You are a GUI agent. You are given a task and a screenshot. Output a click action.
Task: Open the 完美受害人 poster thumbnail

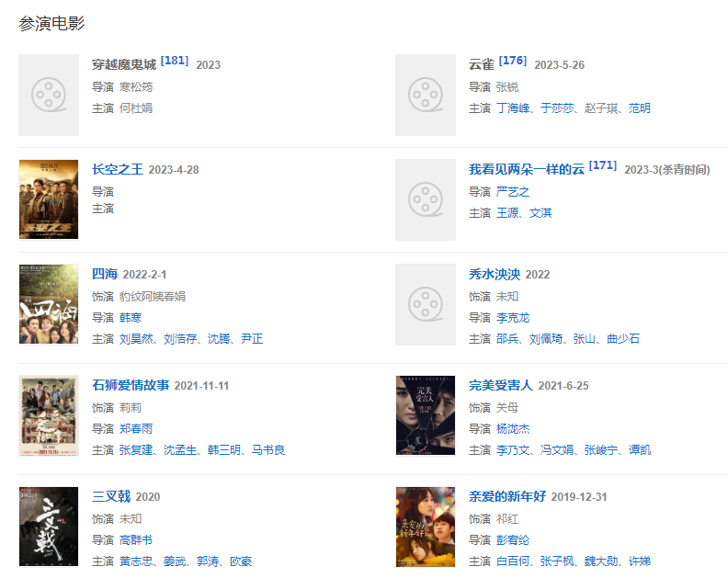tap(426, 415)
